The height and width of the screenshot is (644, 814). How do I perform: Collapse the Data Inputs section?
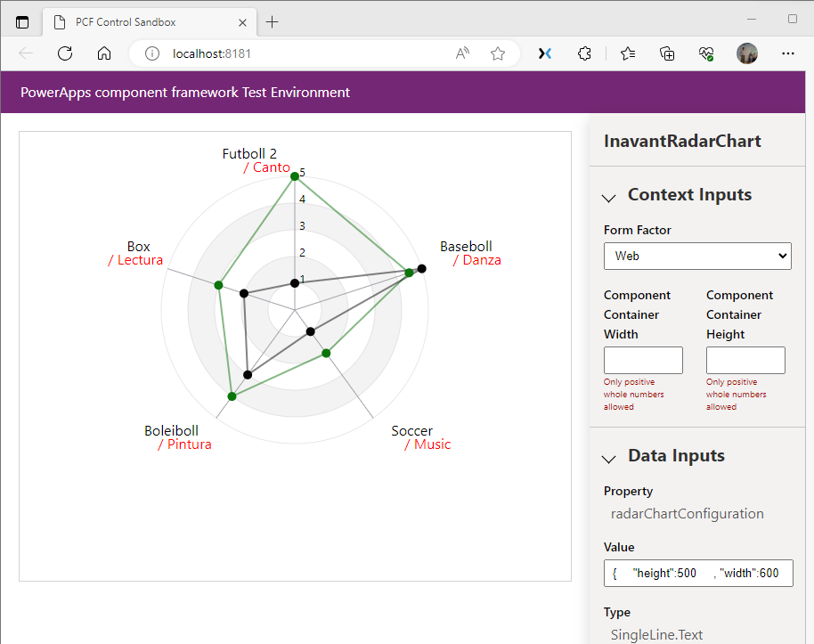tap(609, 458)
